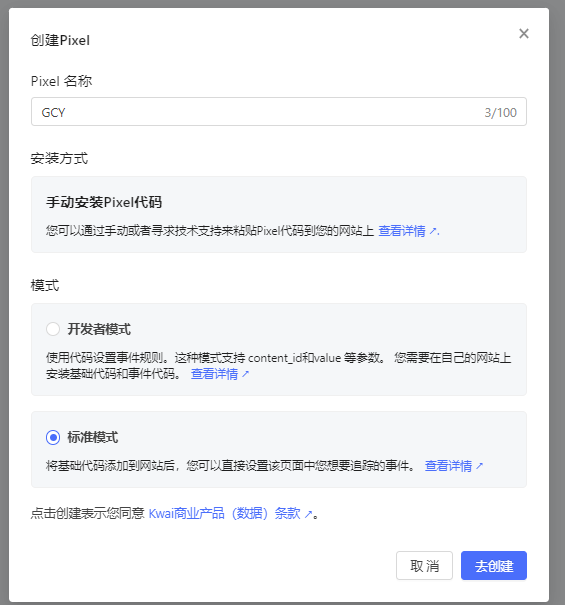Click the 标准模式 label text

93,438
